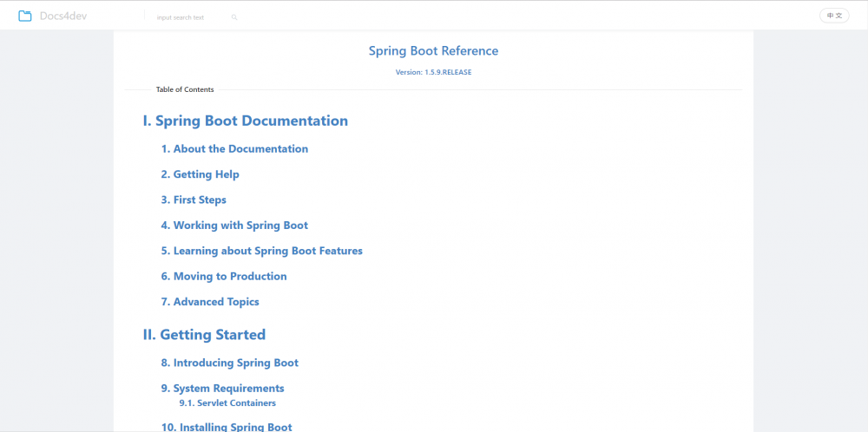Open 4. Working with Spring Boot
The height and width of the screenshot is (432, 868).
coord(234,226)
